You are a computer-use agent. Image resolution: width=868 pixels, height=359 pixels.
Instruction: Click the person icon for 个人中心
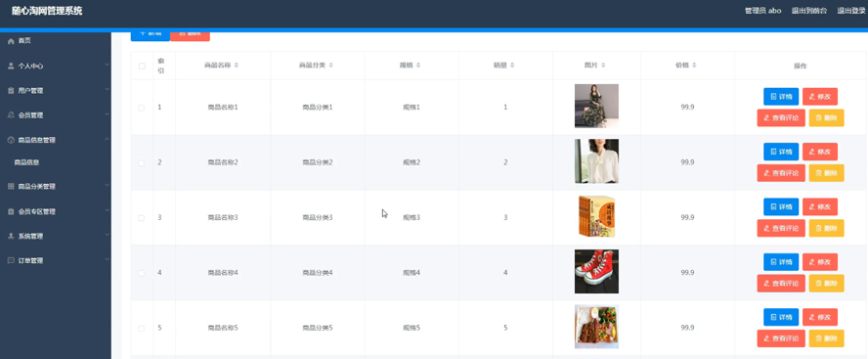click(x=11, y=66)
